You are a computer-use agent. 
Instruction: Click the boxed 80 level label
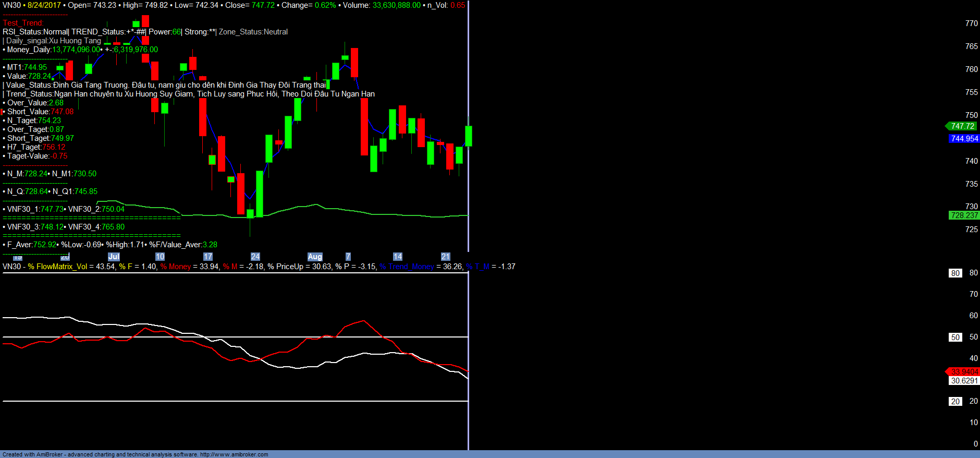(x=955, y=273)
